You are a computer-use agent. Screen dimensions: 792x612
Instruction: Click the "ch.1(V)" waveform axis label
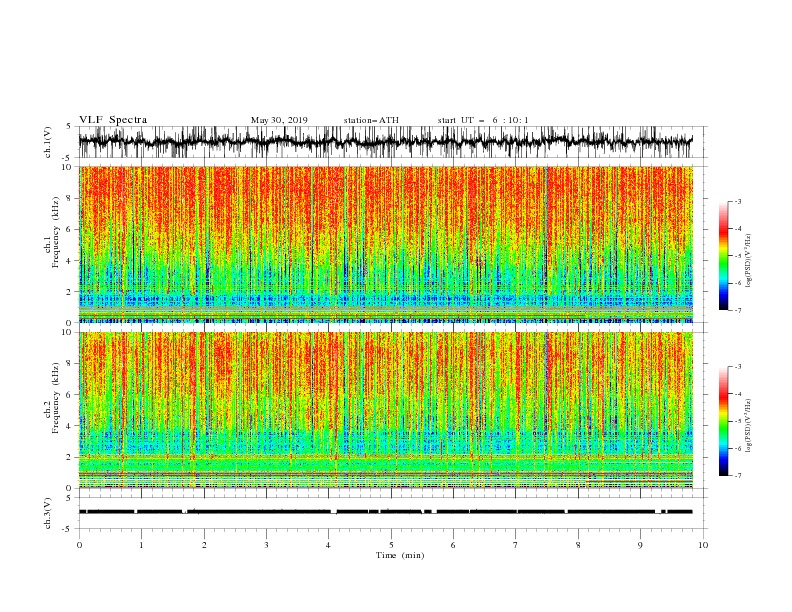tap(48, 142)
